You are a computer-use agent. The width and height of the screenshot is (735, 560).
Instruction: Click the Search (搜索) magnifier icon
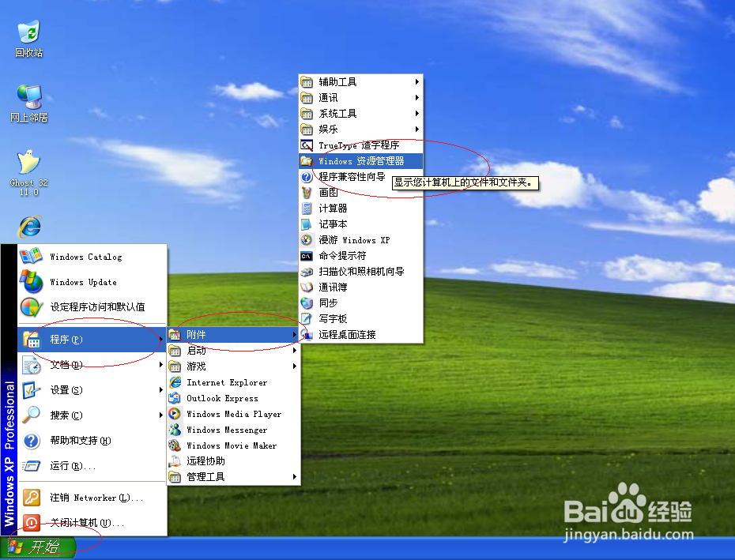pos(32,415)
